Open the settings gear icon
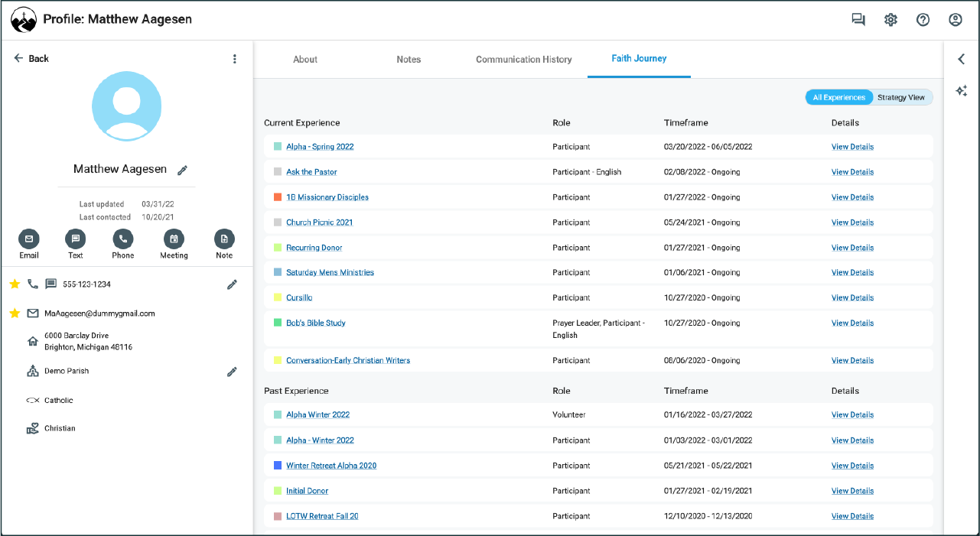The image size is (980, 536). [890, 20]
